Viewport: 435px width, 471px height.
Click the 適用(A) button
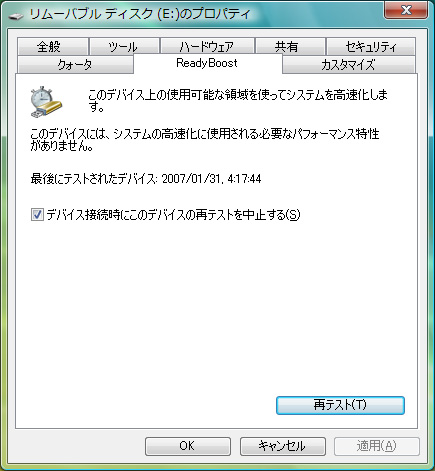click(x=377, y=446)
